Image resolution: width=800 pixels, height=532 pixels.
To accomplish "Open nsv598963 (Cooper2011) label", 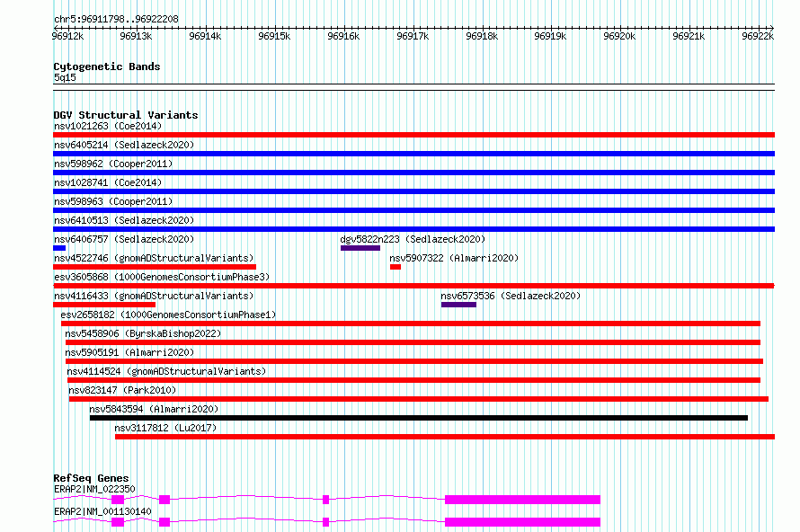I will click(113, 201).
